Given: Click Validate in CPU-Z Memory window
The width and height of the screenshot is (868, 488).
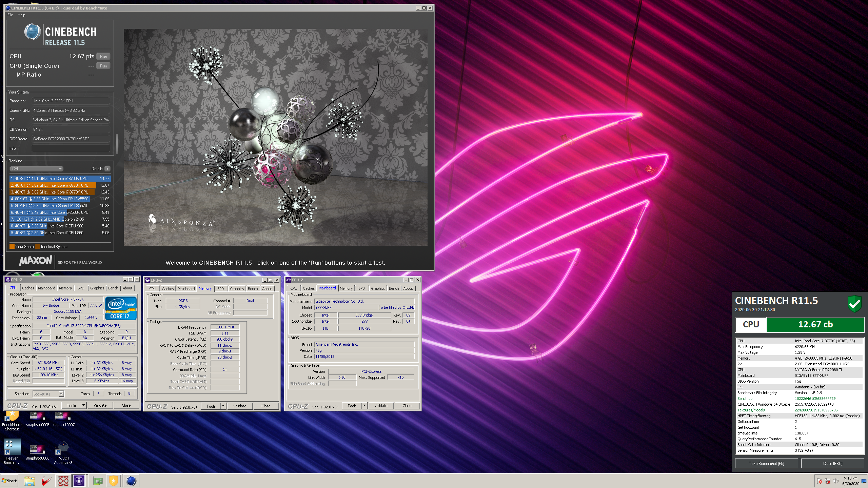Looking at the screenshot, I should (x=240, y=406).
